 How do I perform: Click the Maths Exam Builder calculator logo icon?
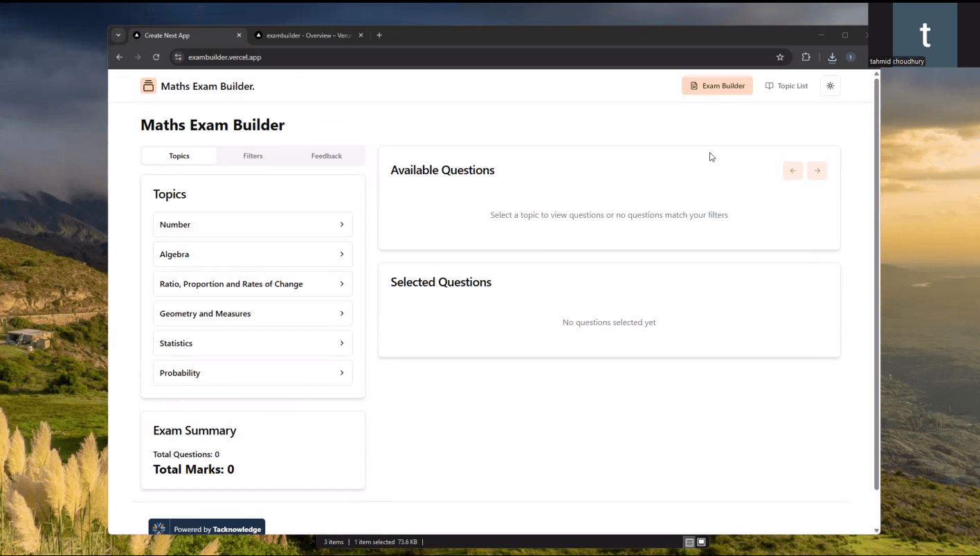click(148, 85)
